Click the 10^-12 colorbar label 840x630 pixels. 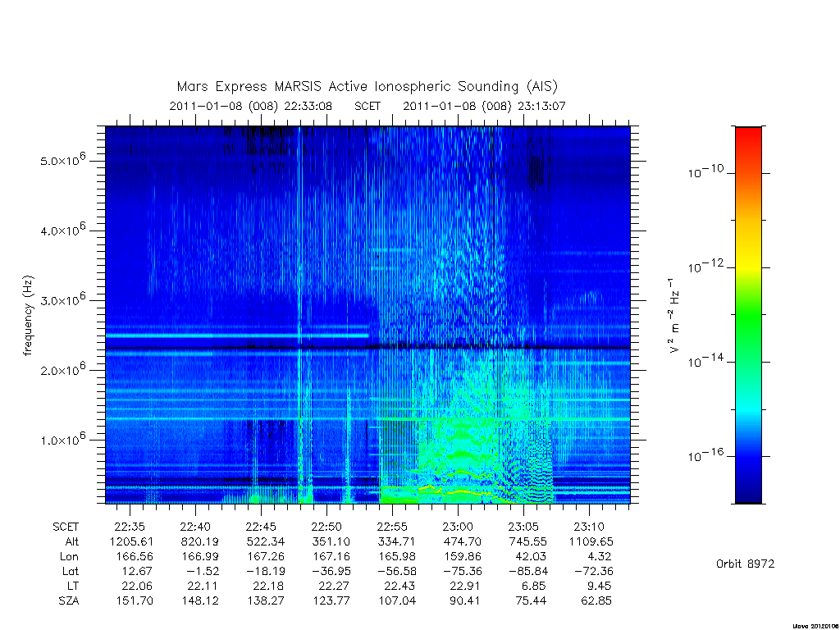705,267
